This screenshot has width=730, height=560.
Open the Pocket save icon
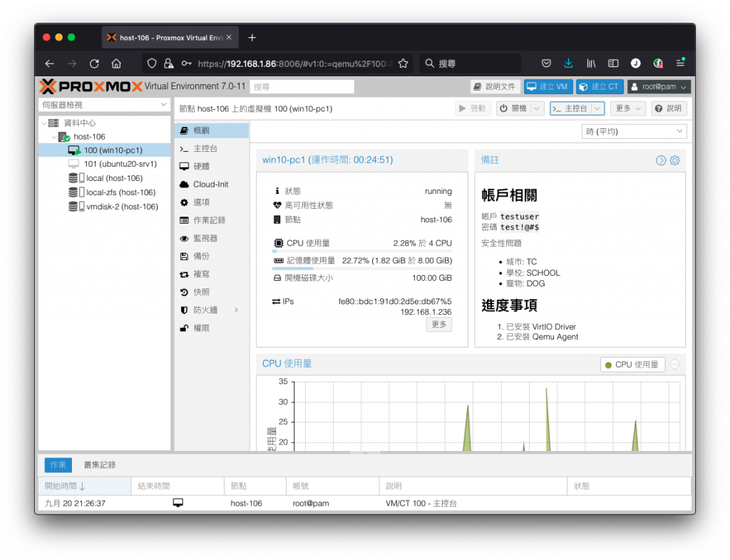tap(547, 63)
